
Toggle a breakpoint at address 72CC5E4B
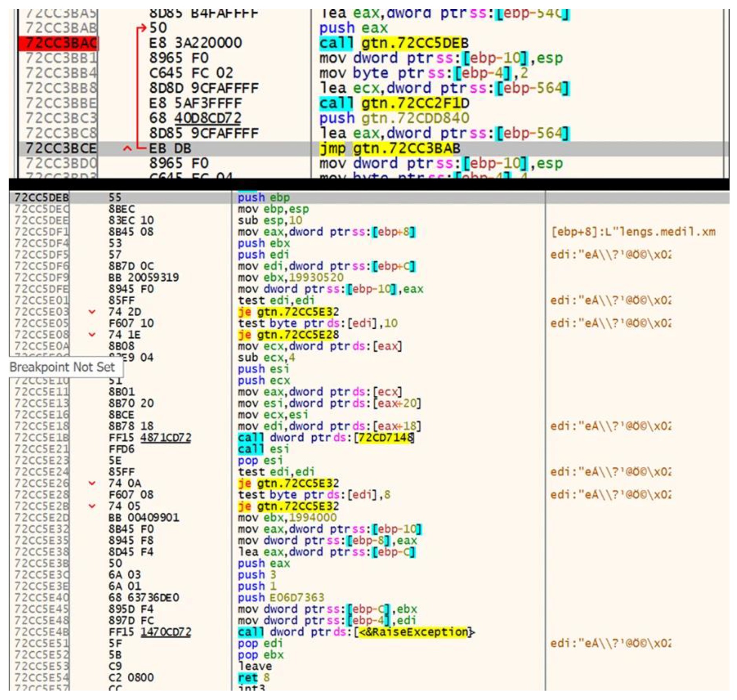pyautogui.click(x=41, y=632)
